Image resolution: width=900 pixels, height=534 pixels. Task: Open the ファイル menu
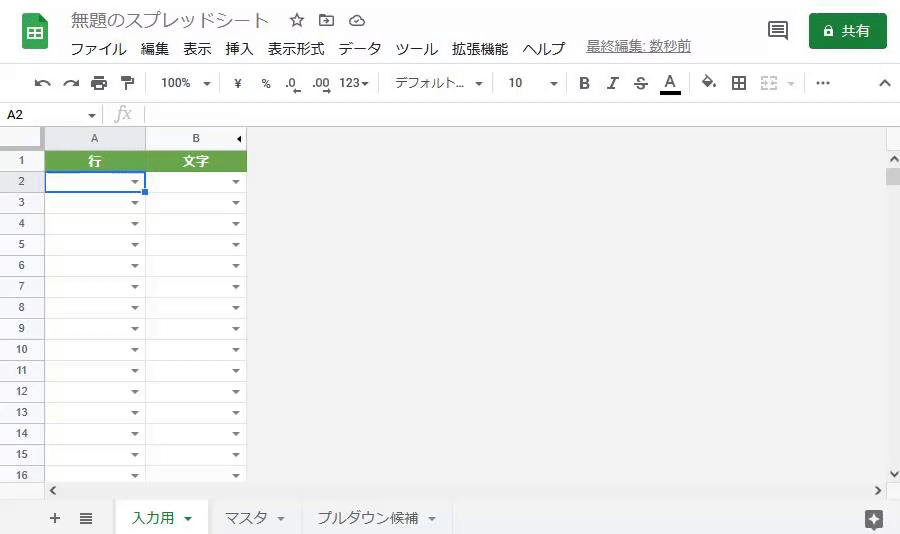point(98,49)
